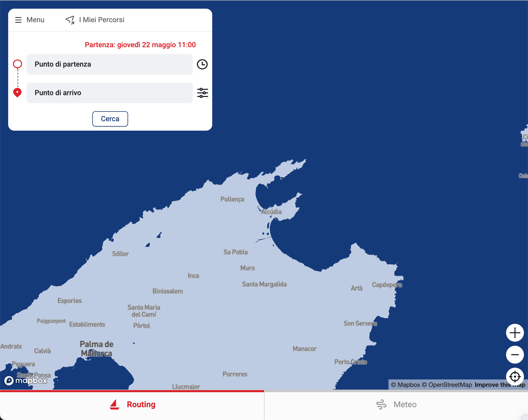Click the Partenza date and time text
This screenshot has height=420, width=528.
140,45
